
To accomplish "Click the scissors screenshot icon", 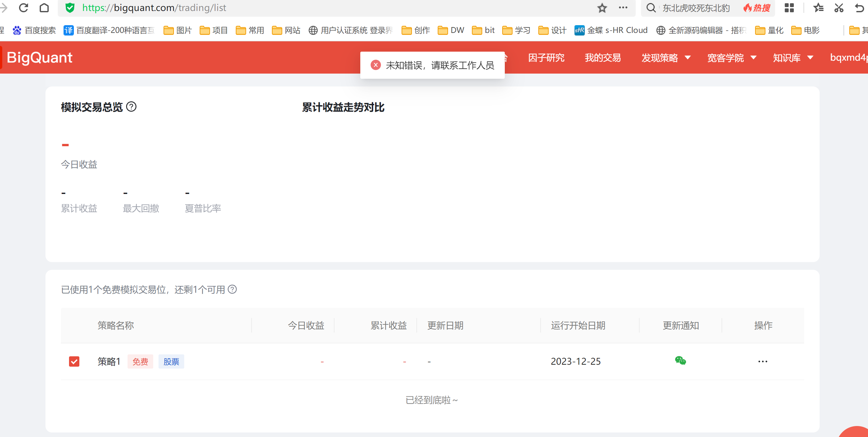I will pos(839,8).
